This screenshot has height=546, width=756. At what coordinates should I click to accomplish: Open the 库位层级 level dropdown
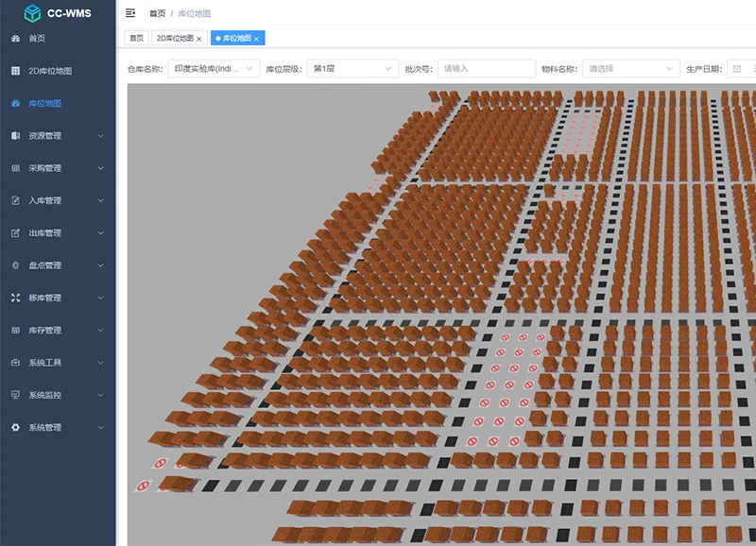(352, 69)
